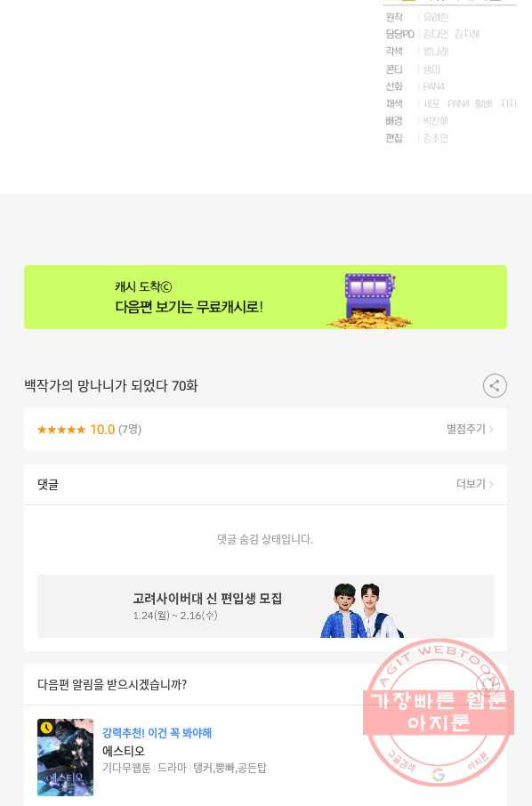This screenshot has width=532, height=806.
Task: Open the 댓글 section header
Action: (x=265, y=484)
